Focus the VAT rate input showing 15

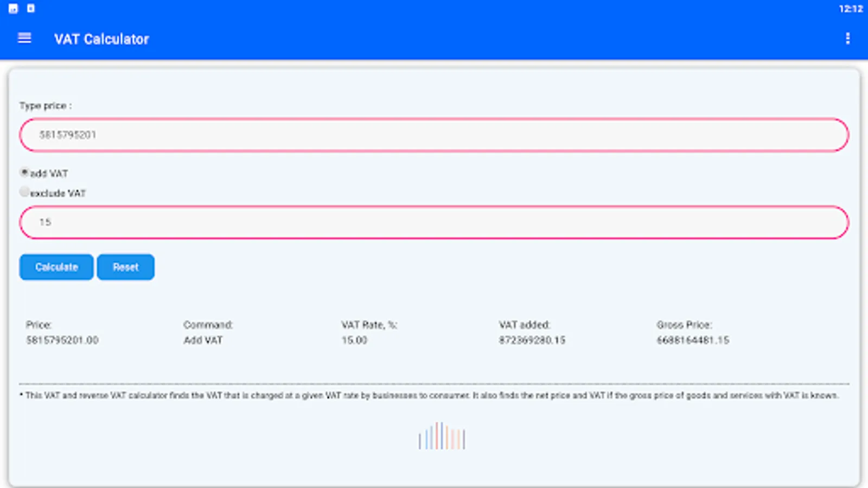click(434, 222)
